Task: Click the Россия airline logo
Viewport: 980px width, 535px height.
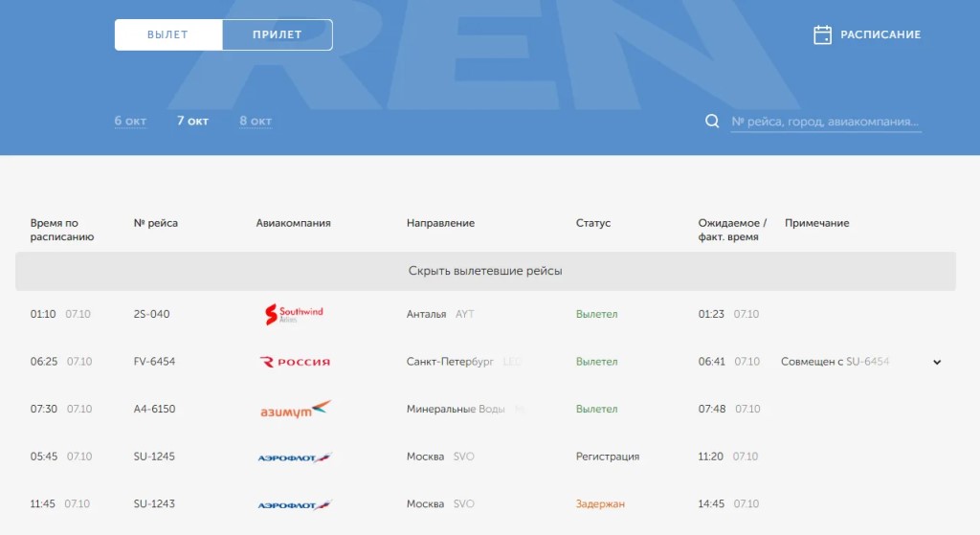Action: 295,362
